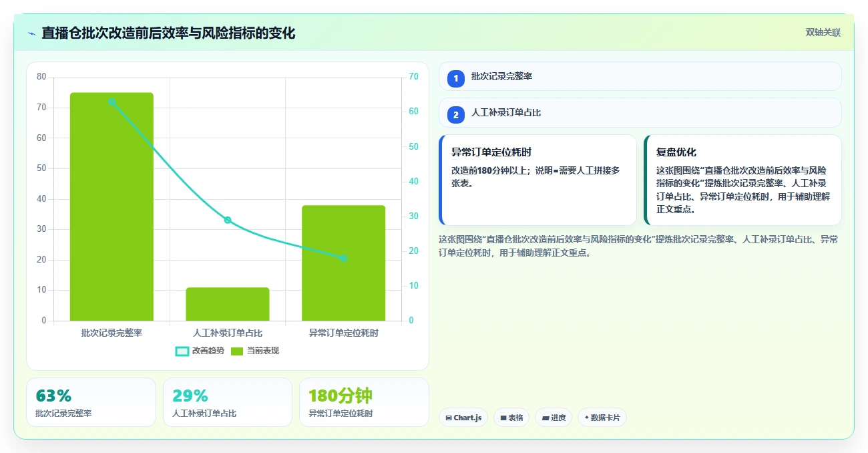Click the icon in the Chart.js tag
Screen dimensions: 868x453
(x=449, y=418)
